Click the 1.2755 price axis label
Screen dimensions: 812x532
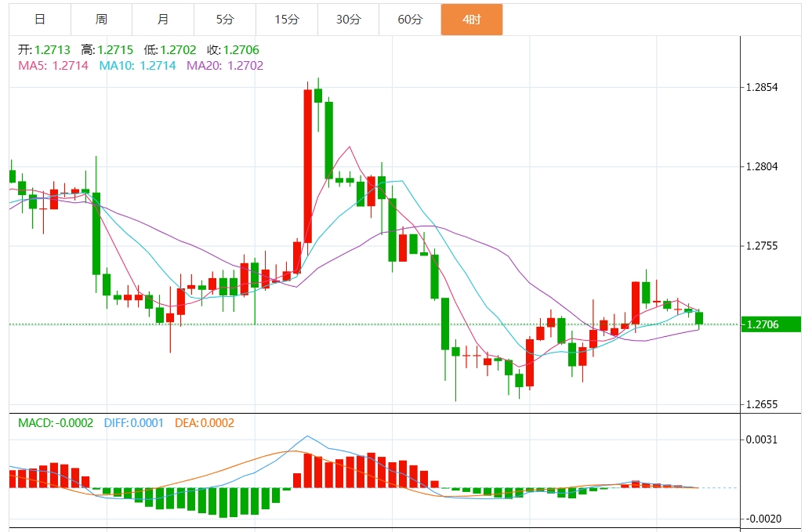(762, 246)
